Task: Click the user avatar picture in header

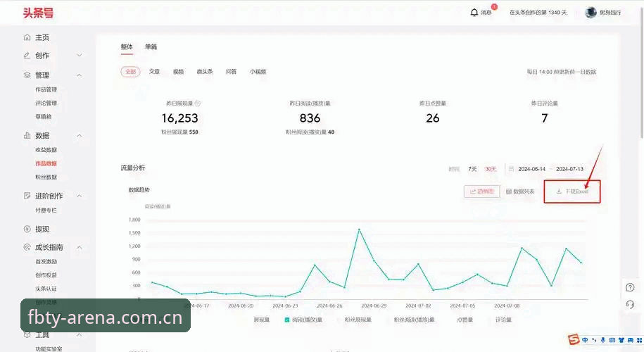Action: [591, 13]
